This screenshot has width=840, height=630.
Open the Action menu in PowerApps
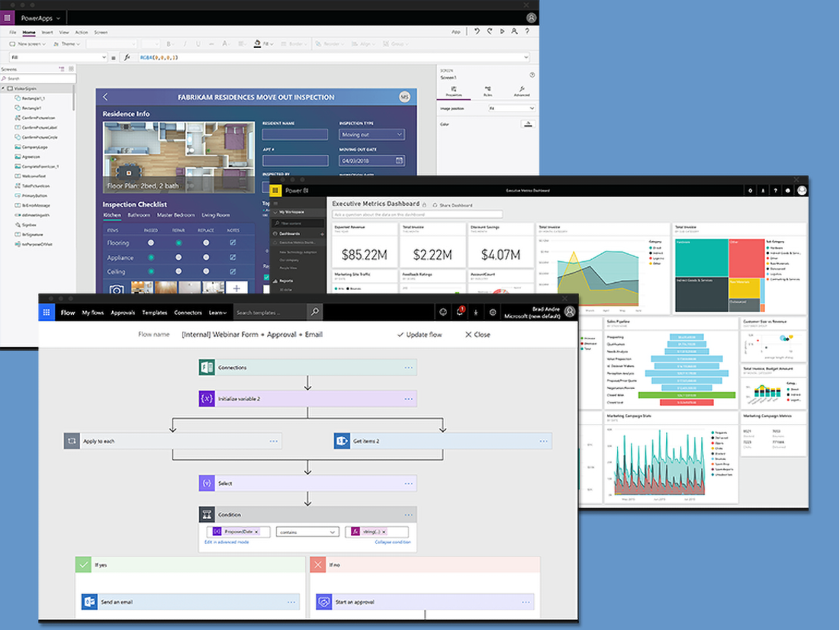click(x=81, y=32)
